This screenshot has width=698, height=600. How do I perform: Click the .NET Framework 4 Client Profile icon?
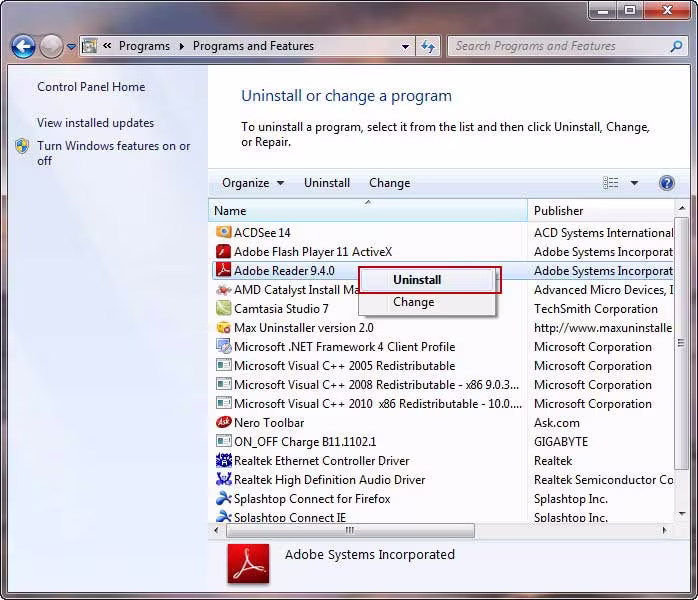click(x=223, y=346)
